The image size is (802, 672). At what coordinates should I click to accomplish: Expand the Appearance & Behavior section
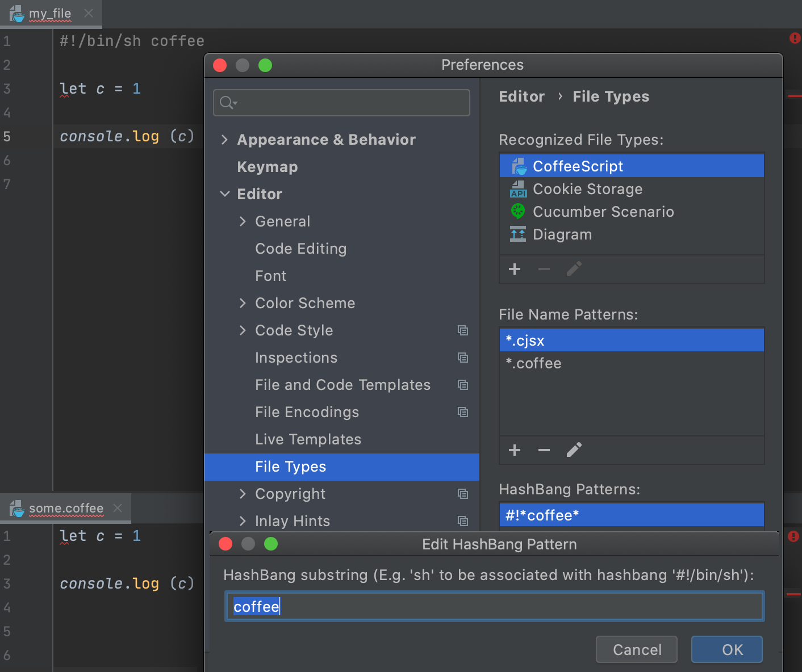[x=224, y=140]
